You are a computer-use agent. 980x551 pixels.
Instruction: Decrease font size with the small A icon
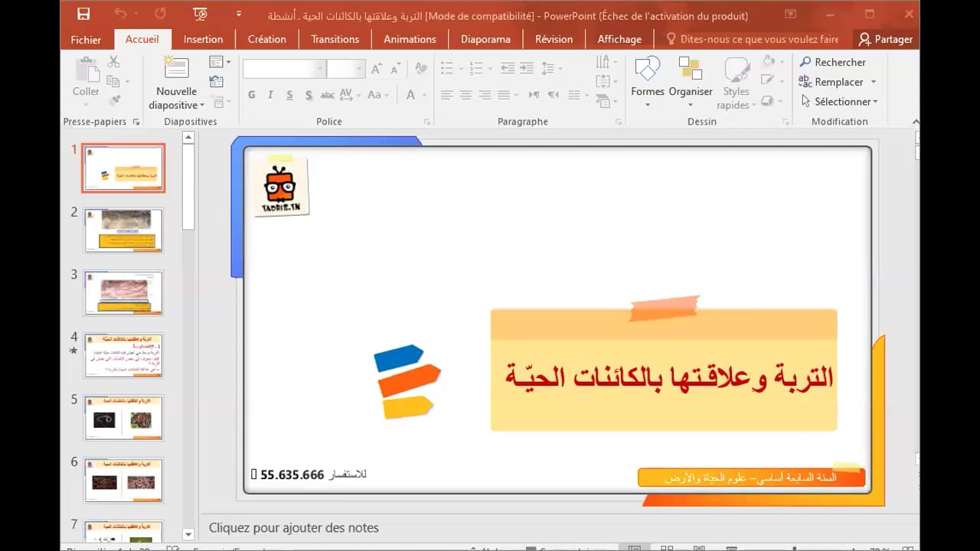[x=395, y=69]
